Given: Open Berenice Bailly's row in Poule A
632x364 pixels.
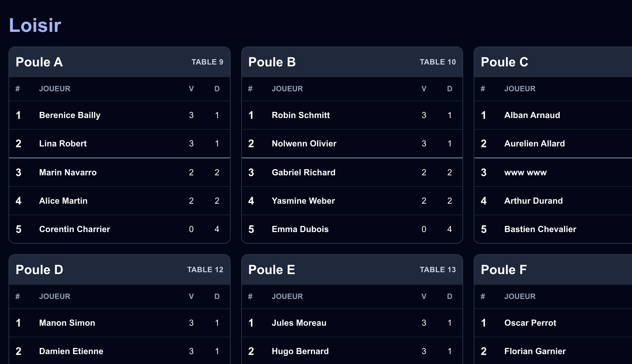Looking at the screenshot, I should [x=119, y=115].
